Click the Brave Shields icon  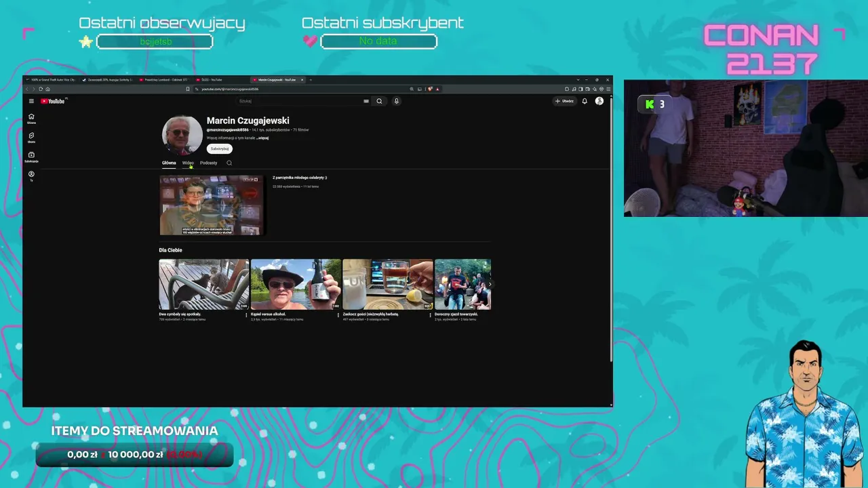tap(430, 89)
